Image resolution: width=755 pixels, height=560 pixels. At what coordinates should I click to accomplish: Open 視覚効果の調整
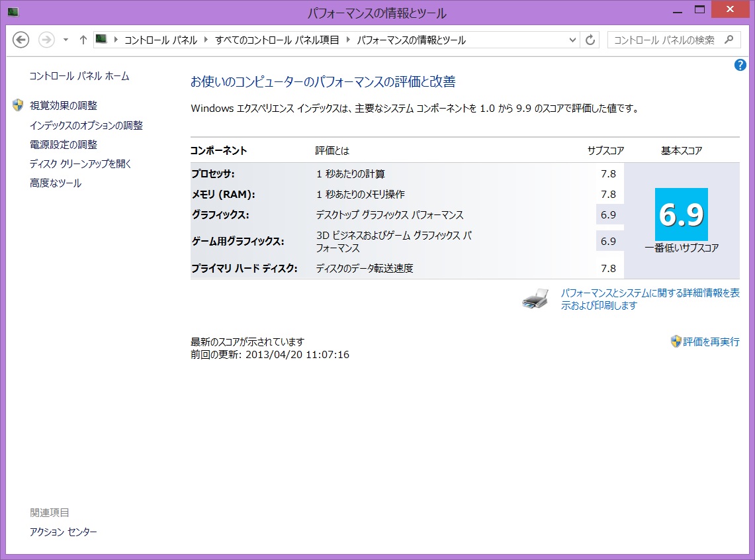point(64,105)
